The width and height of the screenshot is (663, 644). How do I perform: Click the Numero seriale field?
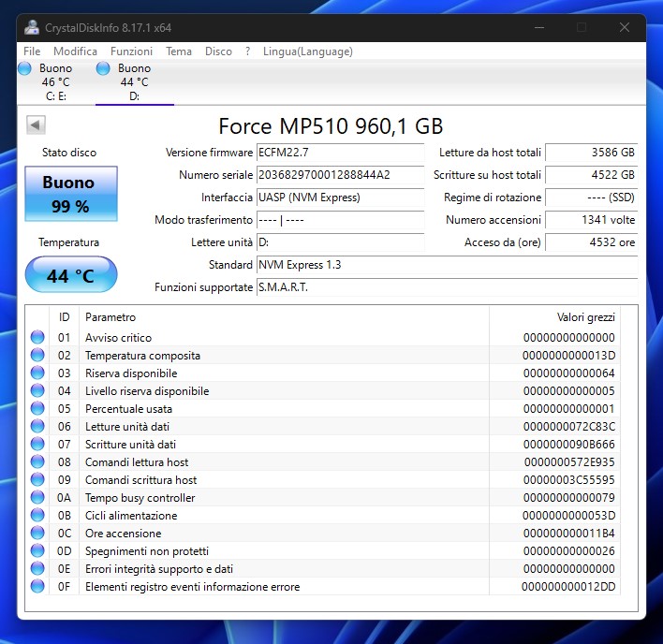click(340, 174)
